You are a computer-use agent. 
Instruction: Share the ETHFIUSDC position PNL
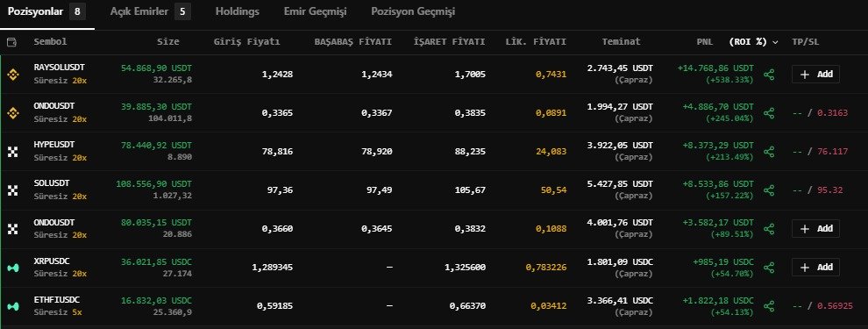click(x=769, y=305)
